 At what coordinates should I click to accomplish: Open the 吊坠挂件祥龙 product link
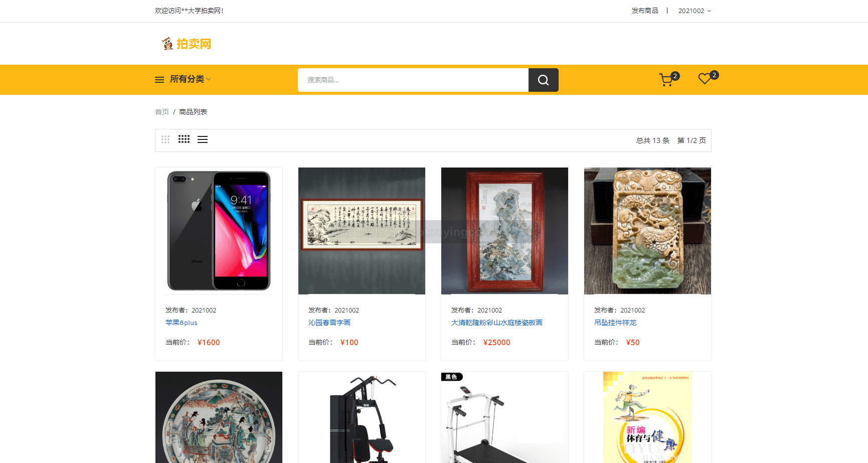[615, 323]
